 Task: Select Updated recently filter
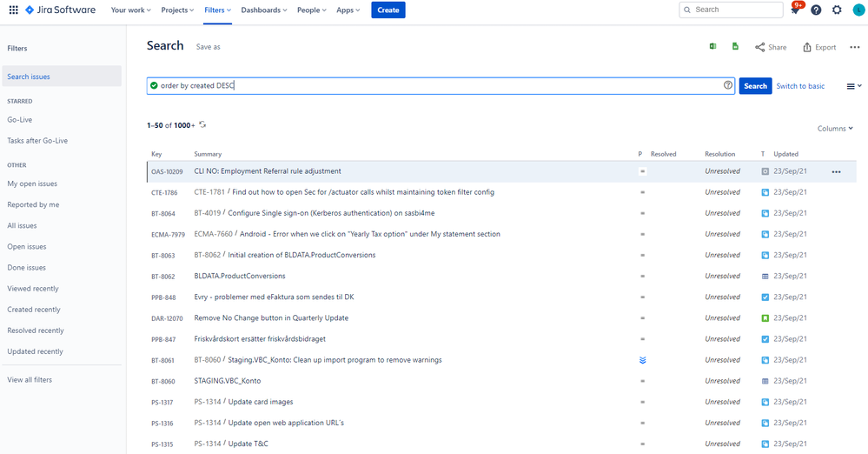35,351
